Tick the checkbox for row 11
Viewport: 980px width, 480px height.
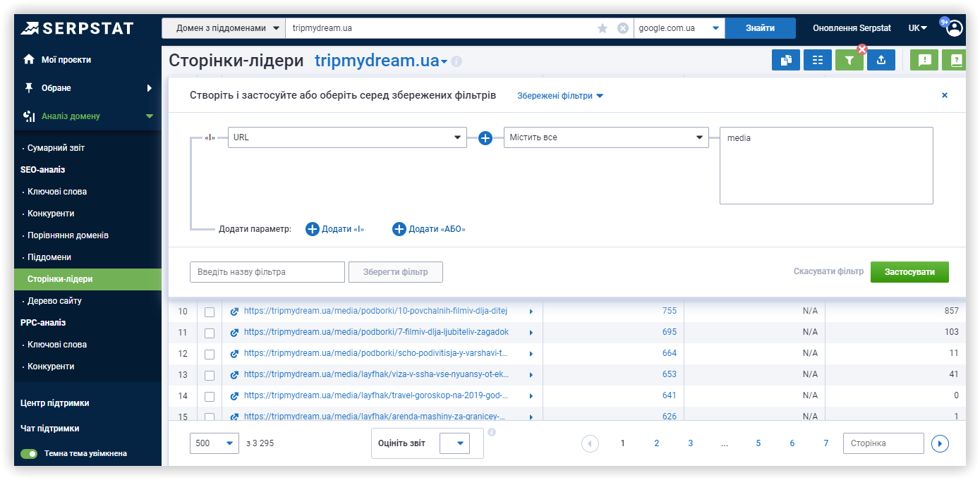click(210, 333)
